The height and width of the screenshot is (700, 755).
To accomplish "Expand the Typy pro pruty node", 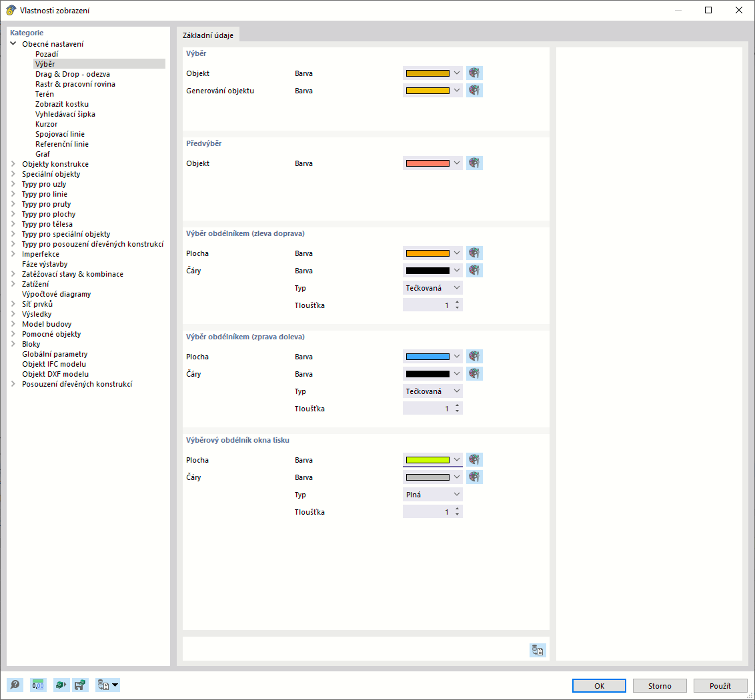I will 13,204.
